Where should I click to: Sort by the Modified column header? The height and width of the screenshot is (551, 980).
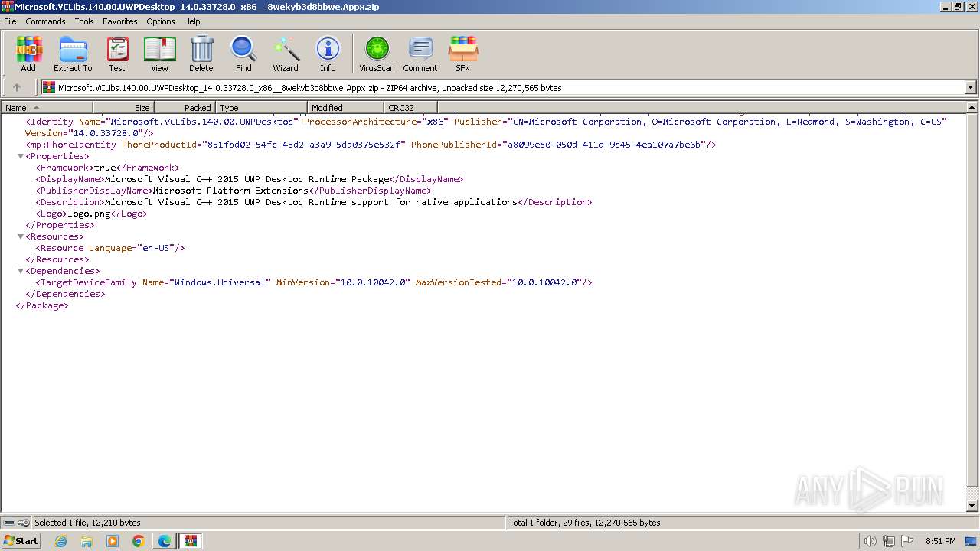point(345,108)
